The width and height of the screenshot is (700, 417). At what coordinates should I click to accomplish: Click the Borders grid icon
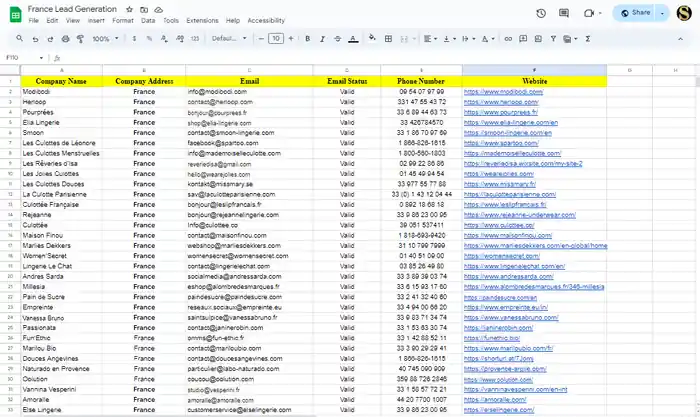pos(388,39)
